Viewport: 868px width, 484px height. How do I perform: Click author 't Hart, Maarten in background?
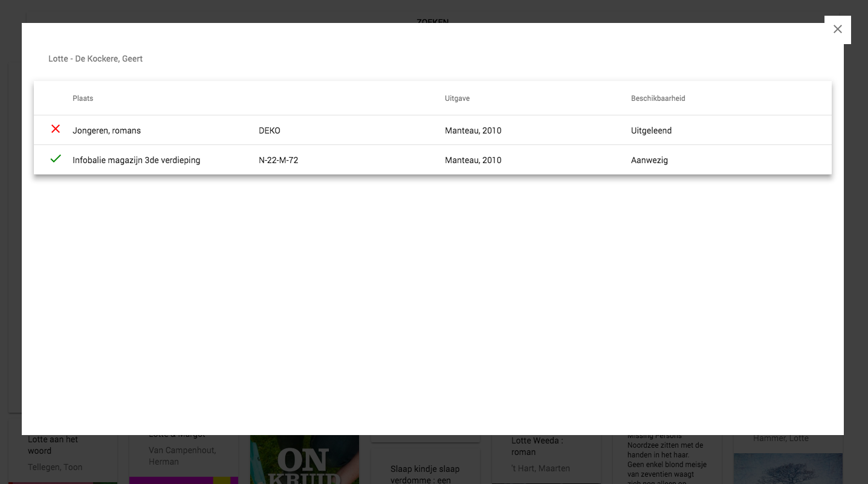pyautogui.click(x=540, y=468)
